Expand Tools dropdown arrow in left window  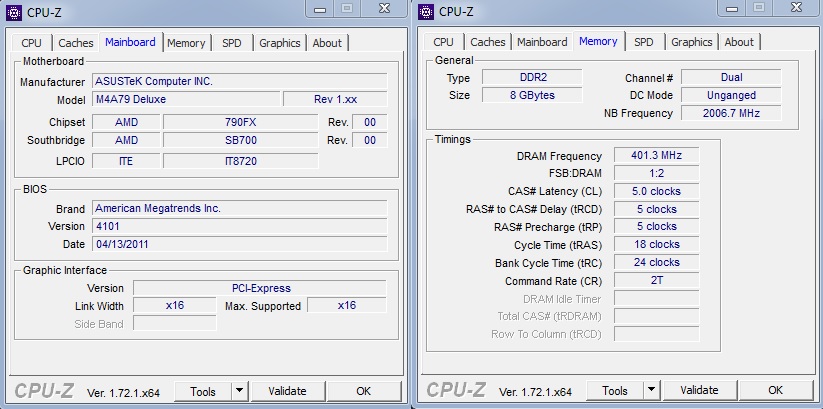click(239, 391)
